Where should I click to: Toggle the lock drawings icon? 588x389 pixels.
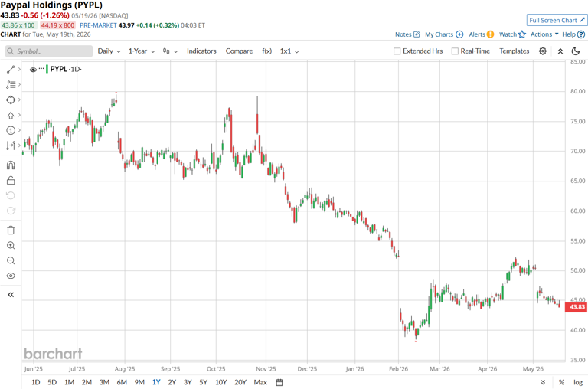[x=11, y=181]
